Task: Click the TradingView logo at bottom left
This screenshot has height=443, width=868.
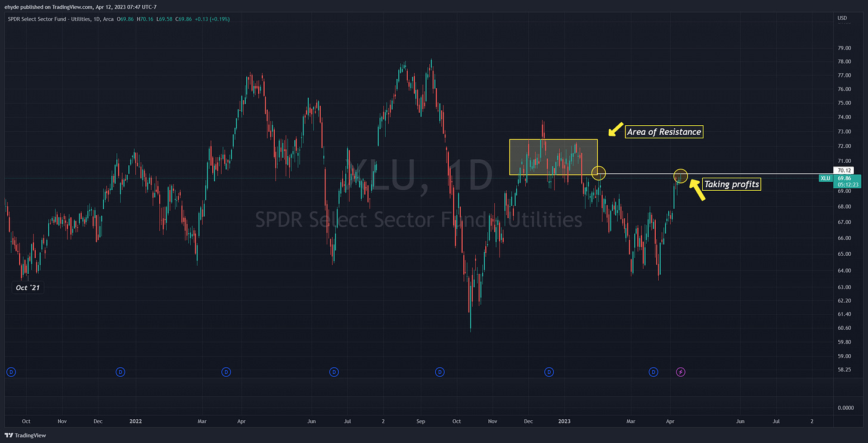Action: (26, 435)
